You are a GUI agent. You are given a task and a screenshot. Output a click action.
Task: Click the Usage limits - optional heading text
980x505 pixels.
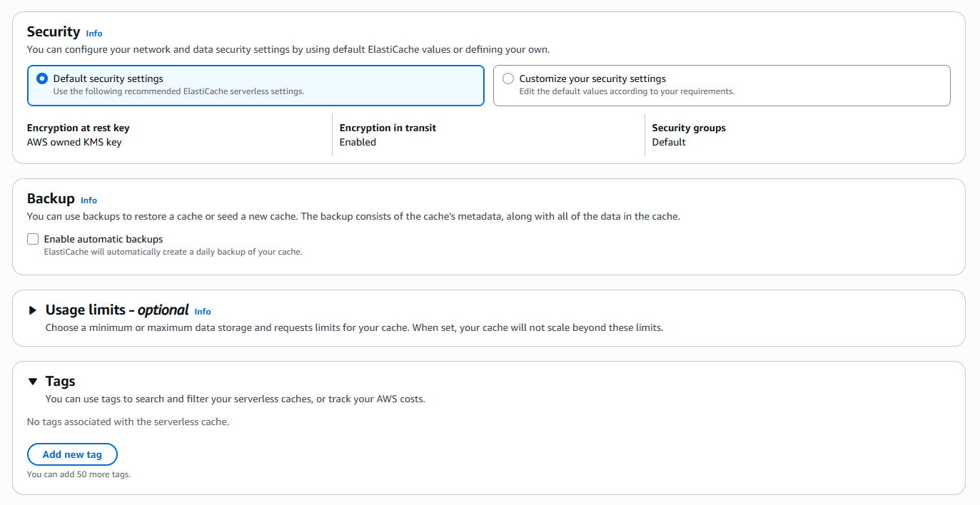pos(117,310)
